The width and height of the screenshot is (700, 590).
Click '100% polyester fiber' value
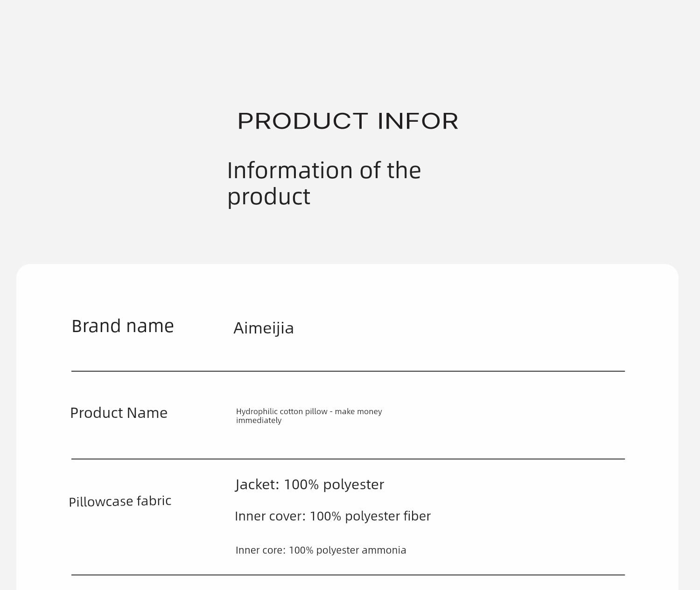pyautogui.click(x=370, y=516)
